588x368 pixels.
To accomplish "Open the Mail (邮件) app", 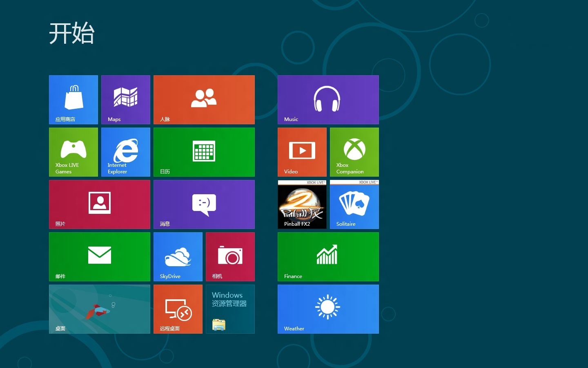I will click(x=99, y=256).
